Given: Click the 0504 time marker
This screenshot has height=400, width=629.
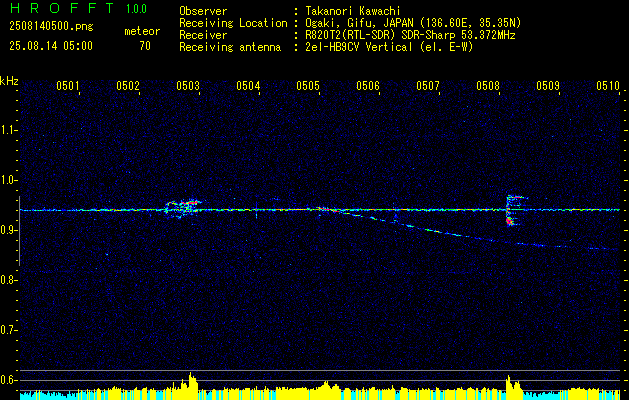Looking at the screenshot, I should point(248,86).
